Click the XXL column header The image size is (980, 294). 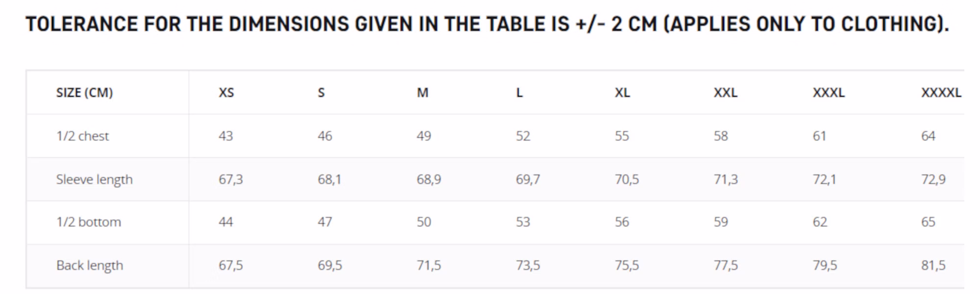(x=726, y=93)
